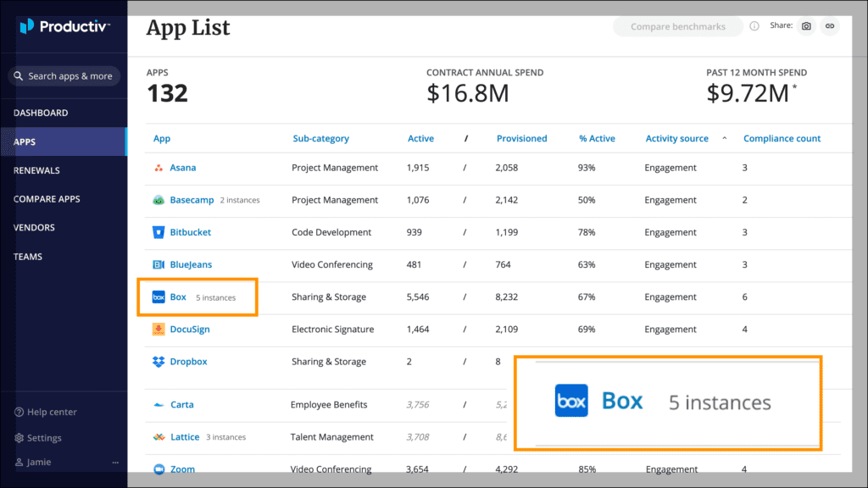The height and width of the screenshot is (488, 868).
Task: Open the Basecamp app link
Action: coord(192,200)
